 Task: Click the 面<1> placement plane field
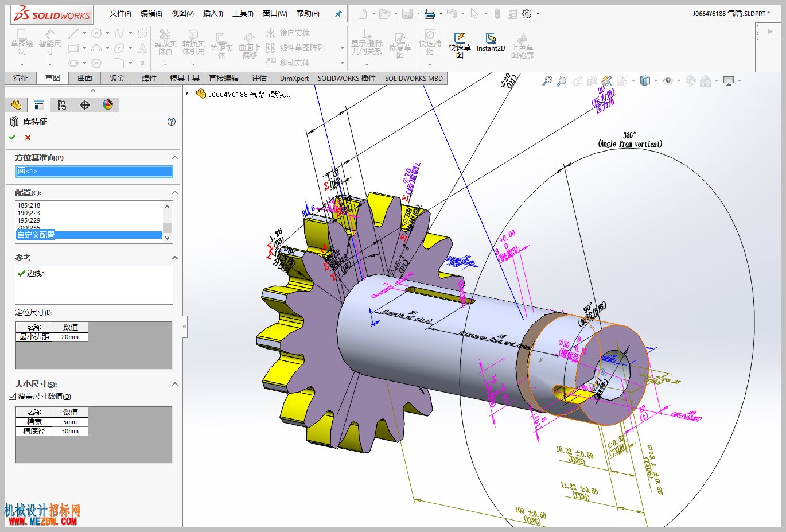(x=94, y=171)
